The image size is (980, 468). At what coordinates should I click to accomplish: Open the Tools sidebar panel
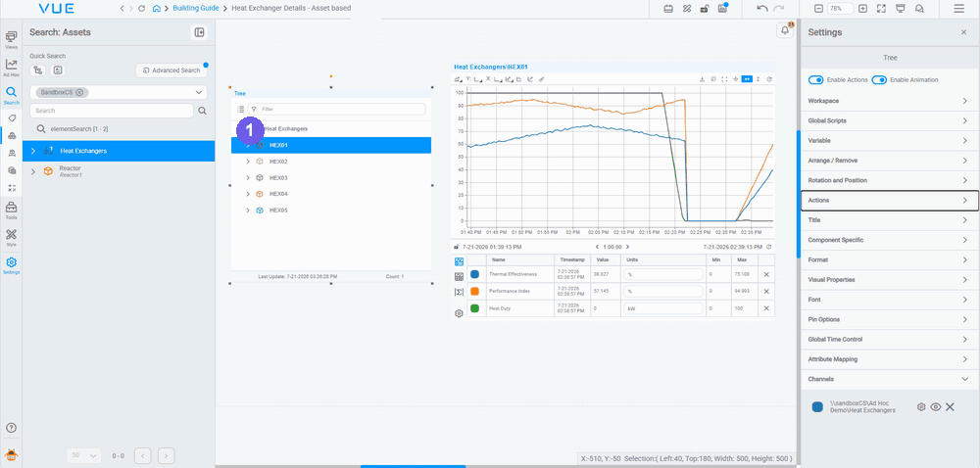pyautogui.click(x=11, y=211)
